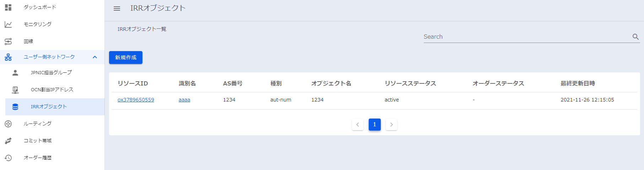Toggle the hamburger menu icon
Screen dimensions: 644x170
[117, 9]
